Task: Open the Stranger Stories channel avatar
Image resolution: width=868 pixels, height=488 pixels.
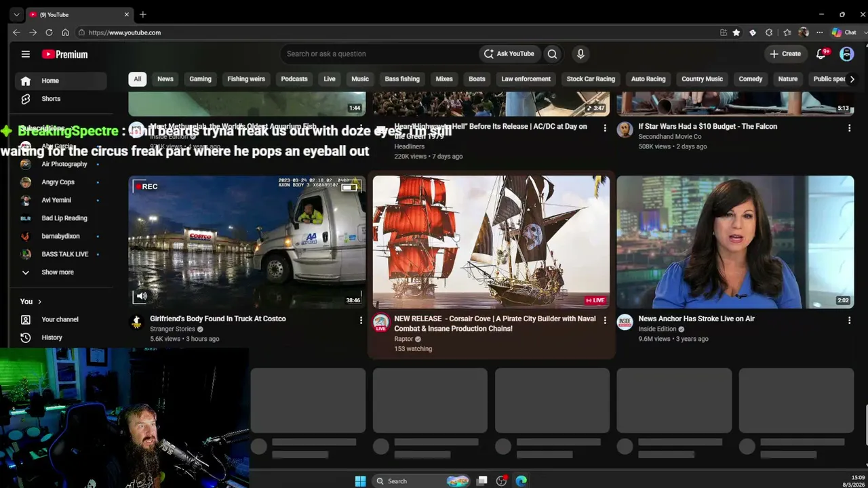Action: [x=137, y=323]
